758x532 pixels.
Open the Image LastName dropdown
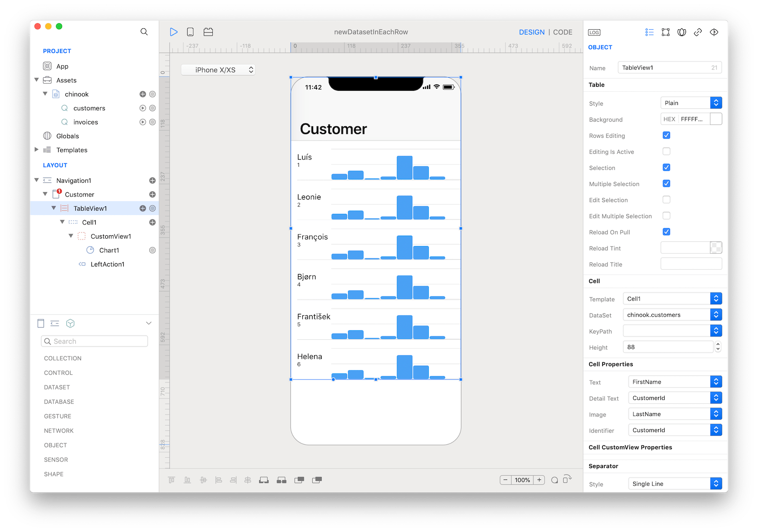[675, 414]
